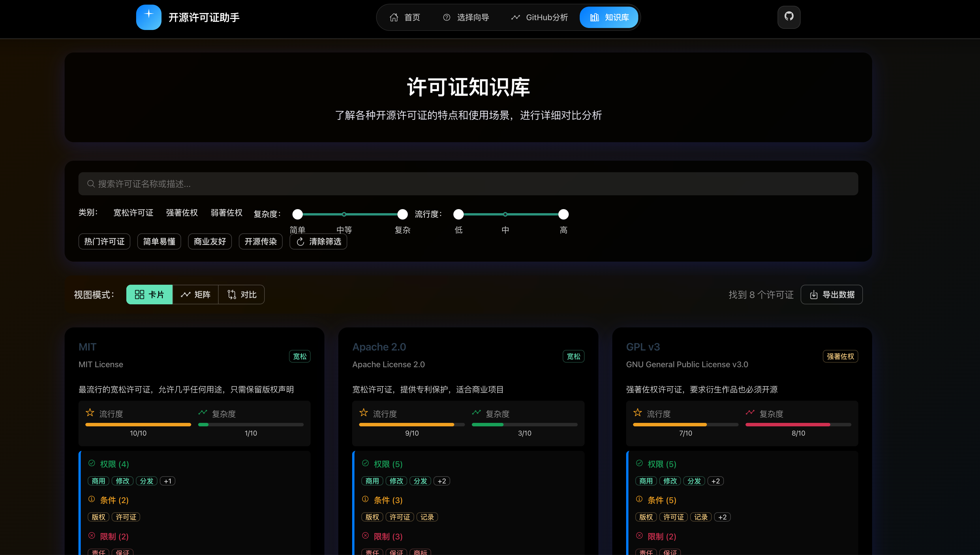Click the 强著佐权 badge on GPL v3 card

[840, 356]
